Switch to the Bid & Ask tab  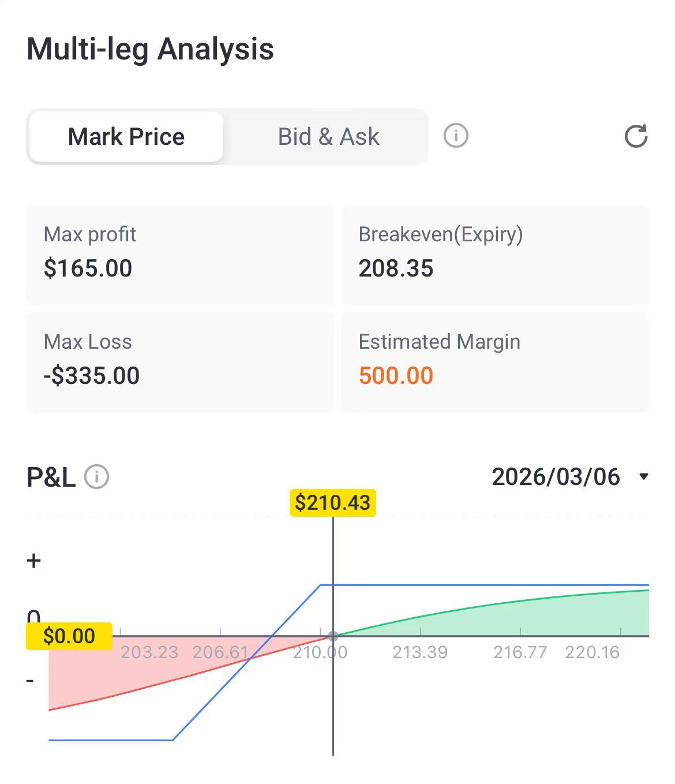point(328,137)
